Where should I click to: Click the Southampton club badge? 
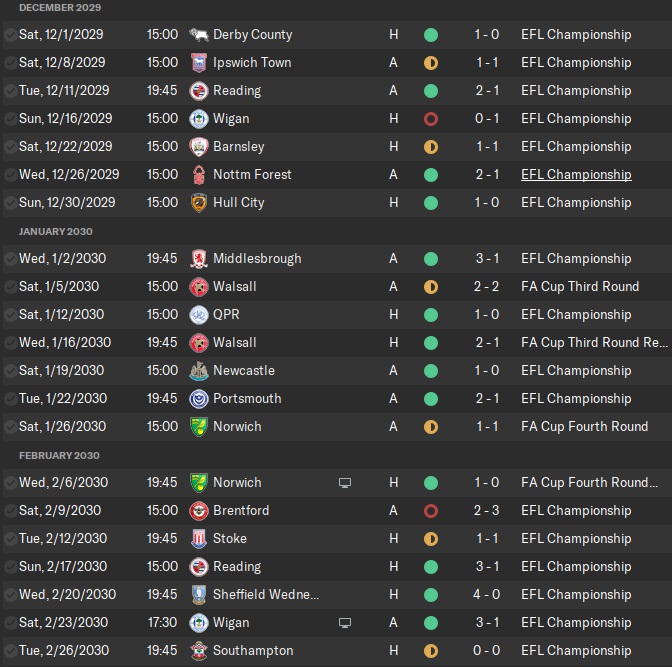198,650
